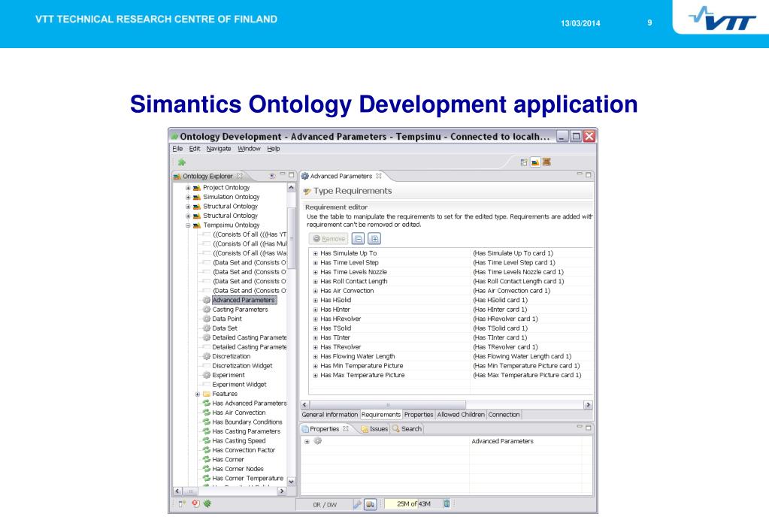Switch to the Connection tab
Screen dimensions: 769x532
click(x=504, y=414)
